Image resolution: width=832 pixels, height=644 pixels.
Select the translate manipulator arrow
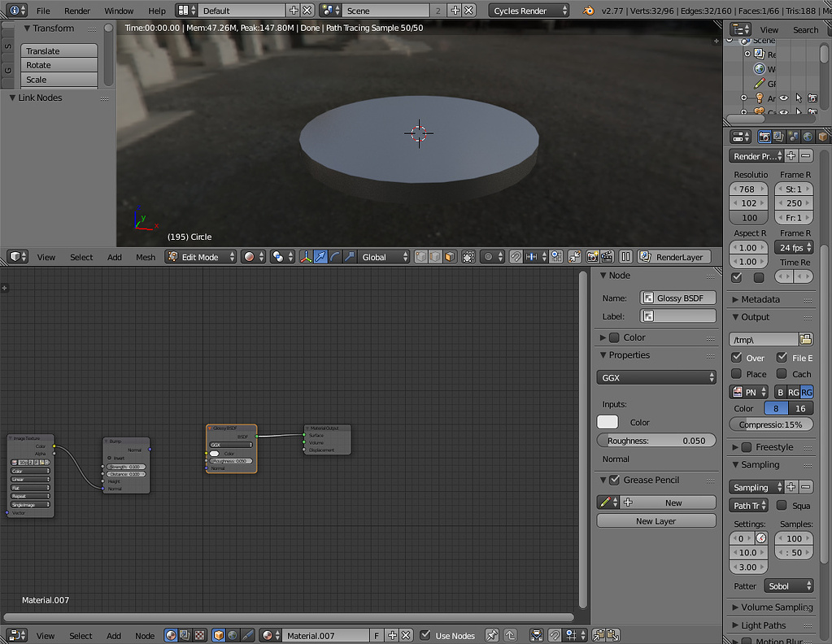(x=320, y=257)
